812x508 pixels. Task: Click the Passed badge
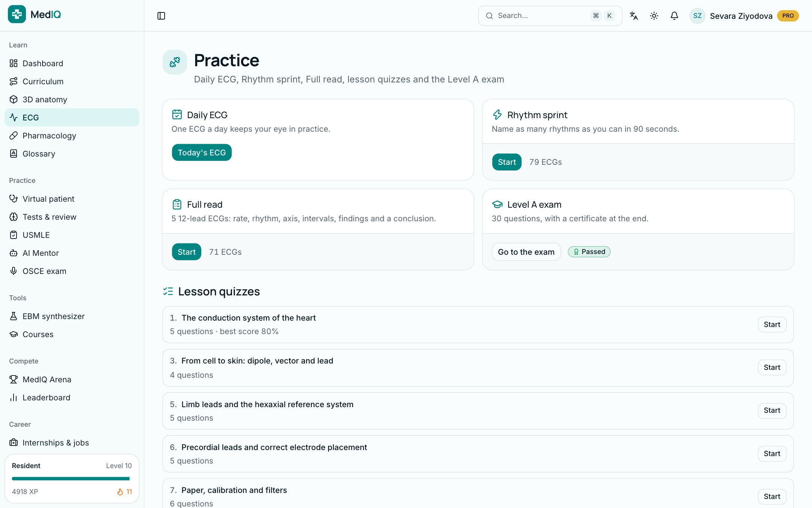589,252
